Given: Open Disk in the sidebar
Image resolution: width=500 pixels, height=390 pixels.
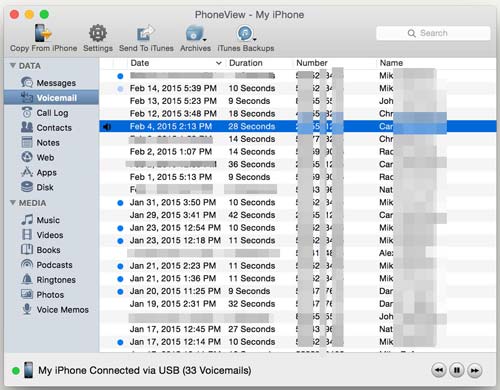Looking at the screenshot, I should coord(51,187).
